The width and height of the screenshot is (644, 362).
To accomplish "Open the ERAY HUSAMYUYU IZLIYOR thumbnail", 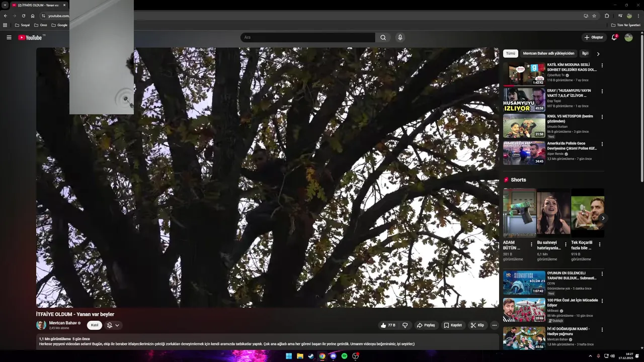I will click(x=524, y=100).
